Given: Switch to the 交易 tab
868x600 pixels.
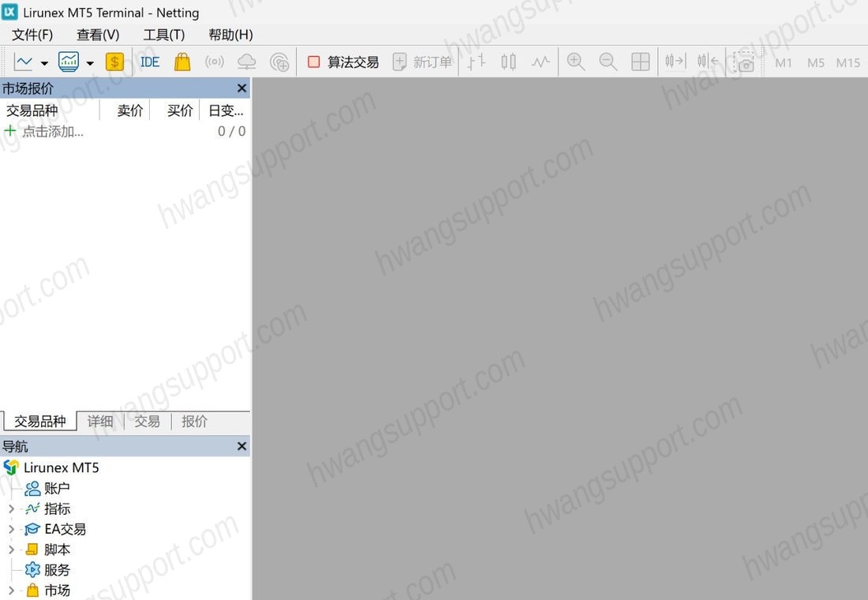Looking at the screenshot, I should (x=148, y=421).
